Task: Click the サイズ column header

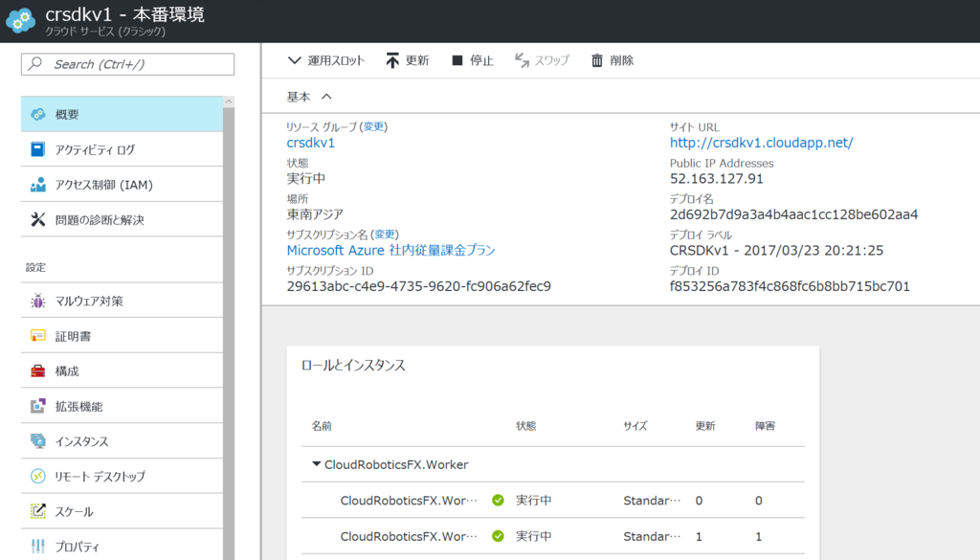Action: [x=635, y=426]
